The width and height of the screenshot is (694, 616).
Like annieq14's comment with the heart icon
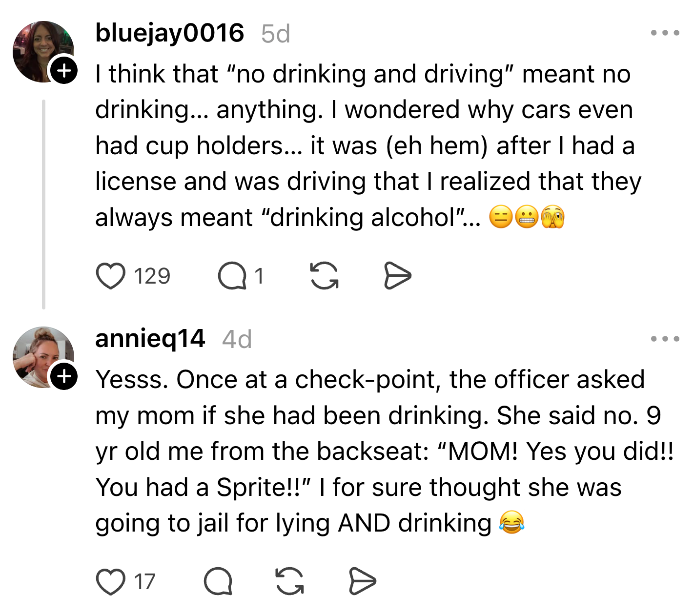[111, 581]
